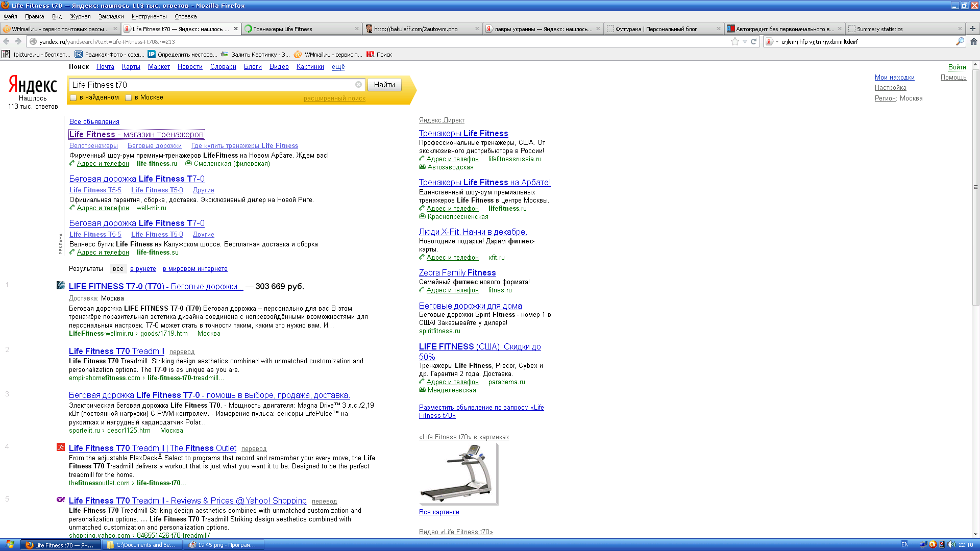This screenshot has width=980, height=551.
Task: Open the Firefox home page icon
Action: (x=974, y=41)
